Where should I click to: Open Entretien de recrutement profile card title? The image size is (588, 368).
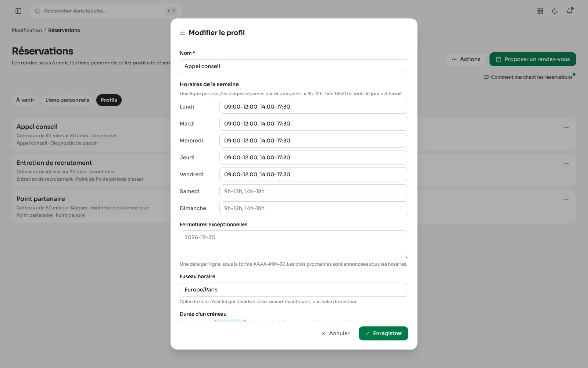(x=54, y=163)
